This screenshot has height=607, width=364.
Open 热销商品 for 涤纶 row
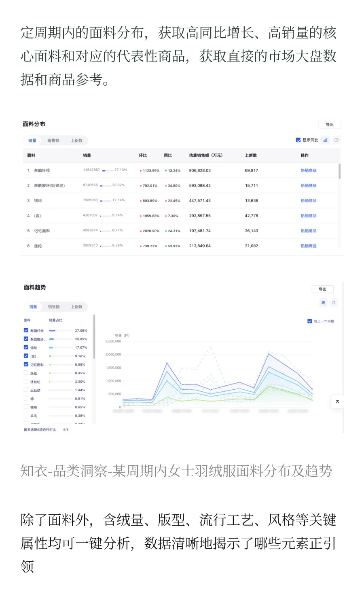309,246
